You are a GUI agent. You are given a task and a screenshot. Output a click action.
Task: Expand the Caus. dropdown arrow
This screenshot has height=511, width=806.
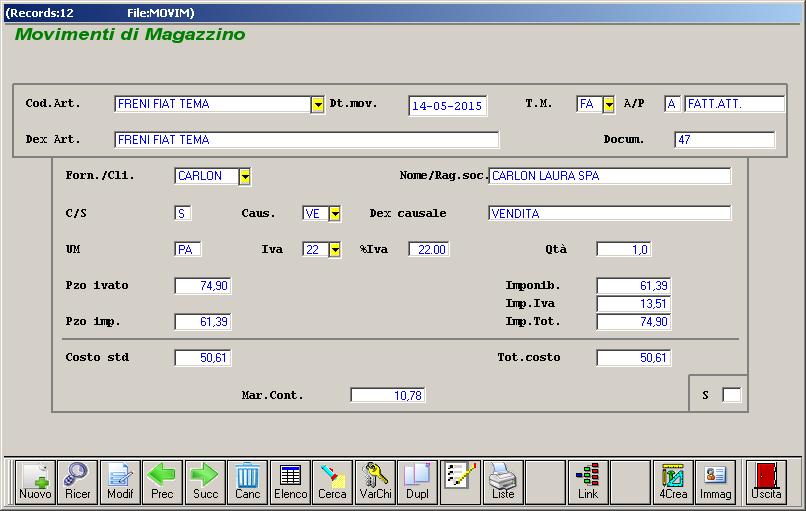click(335, 213)
